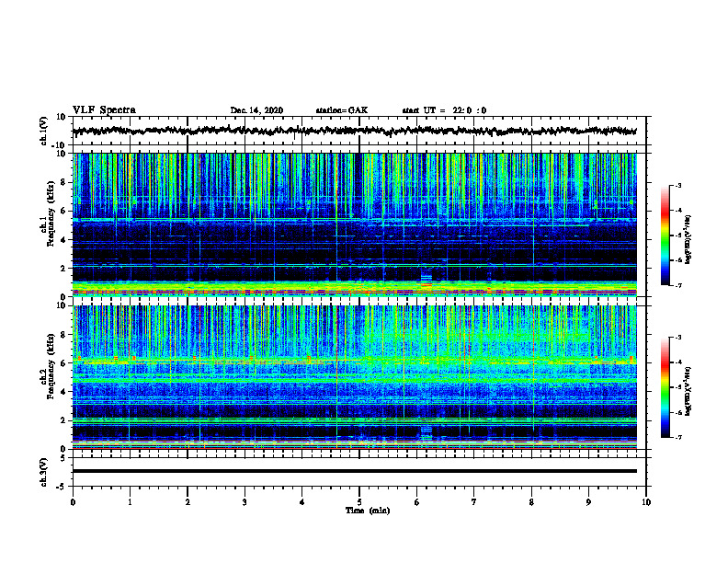
Task: Click time-axis tick label "7"
Action: point(474,502)
